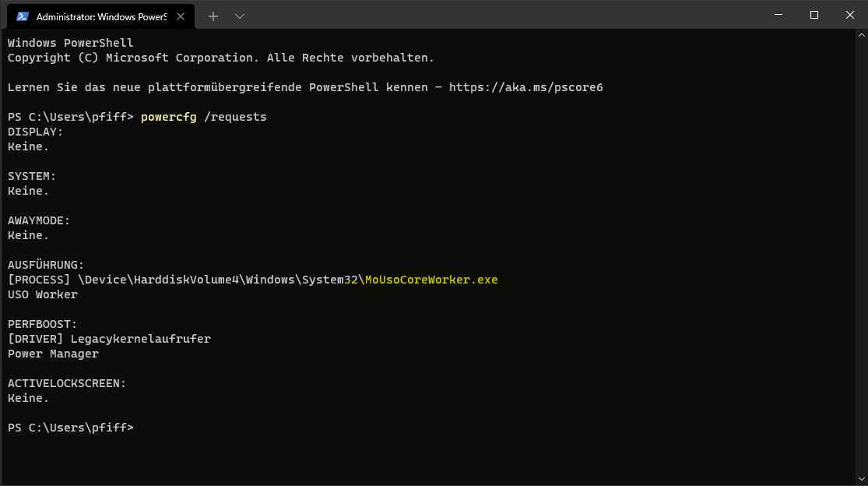Screen dimensions: 868x486
Task: Click 'Keine.' under AWAYMODE
Action: point(28,235)
